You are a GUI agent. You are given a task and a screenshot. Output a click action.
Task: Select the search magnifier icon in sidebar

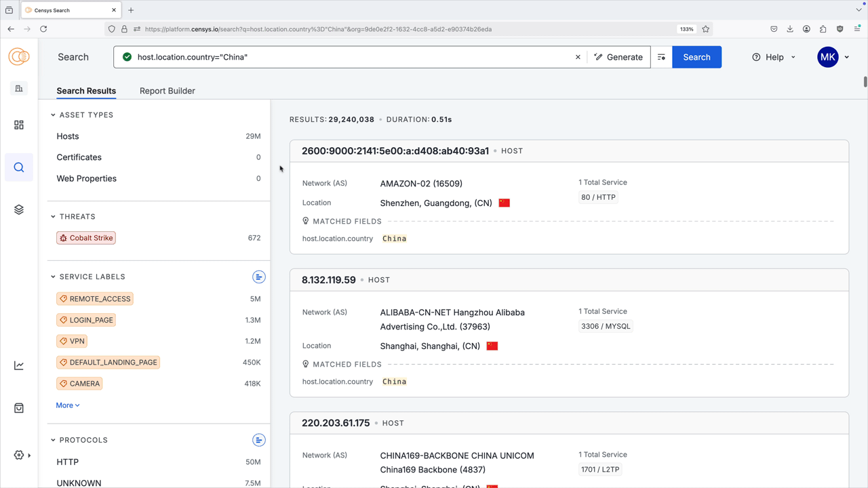(x=19, y=167)
